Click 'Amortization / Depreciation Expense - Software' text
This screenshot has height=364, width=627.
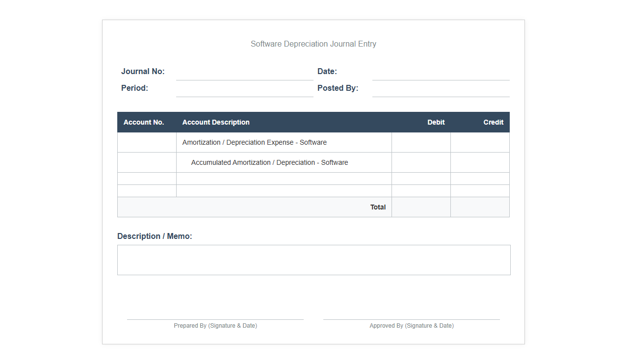(x=255, y=142)
